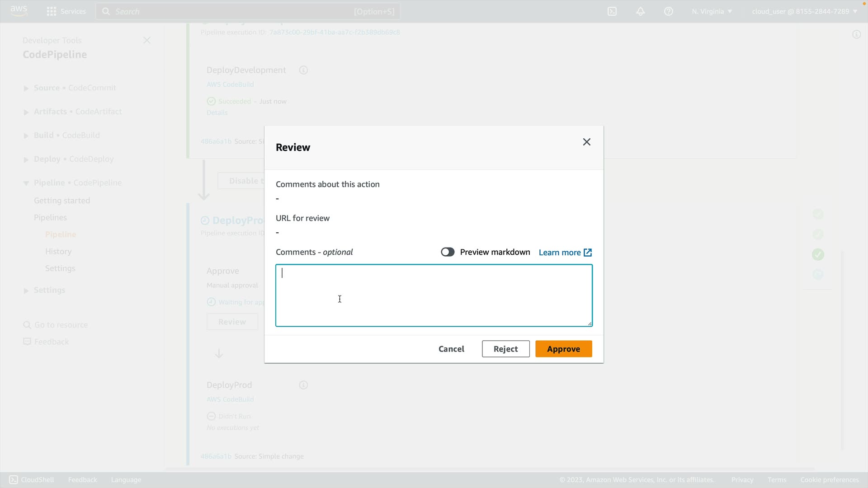Screen dimensions: 868x488
Task: Close the Review dialog with X
Action: click(586, 142)
